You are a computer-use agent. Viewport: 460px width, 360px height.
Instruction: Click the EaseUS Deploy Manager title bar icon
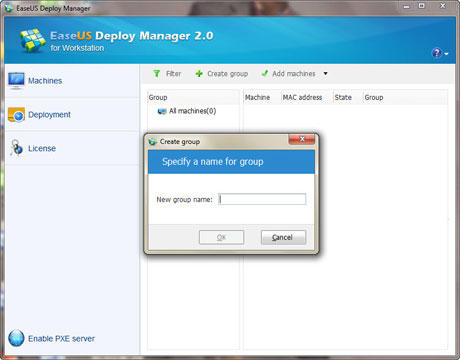click(9, 8)
